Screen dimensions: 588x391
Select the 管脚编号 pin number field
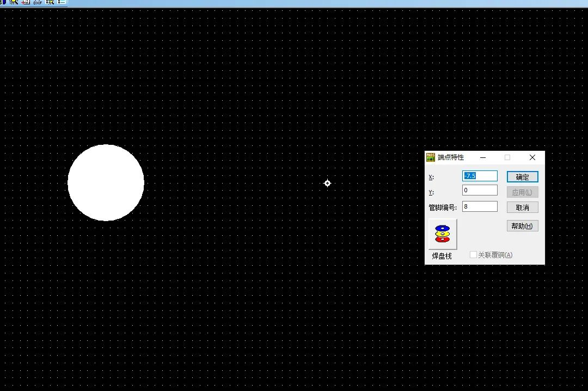point(480,206)
